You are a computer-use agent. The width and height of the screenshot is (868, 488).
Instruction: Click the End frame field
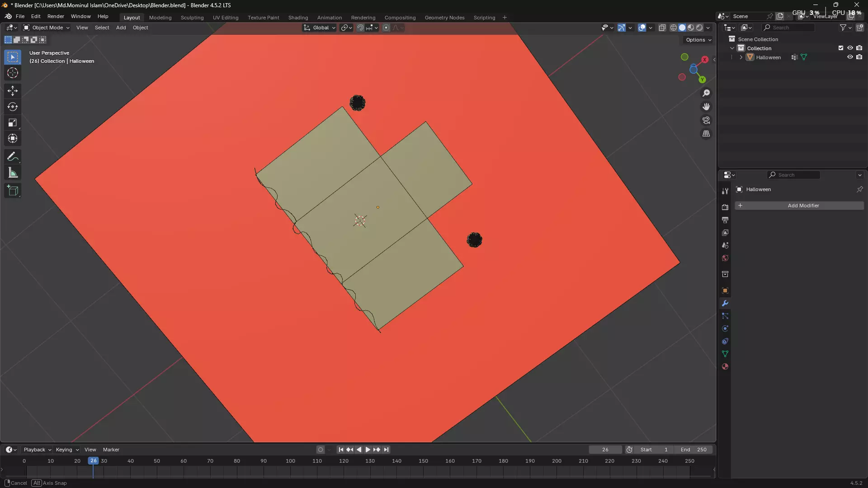pos(693,450)
